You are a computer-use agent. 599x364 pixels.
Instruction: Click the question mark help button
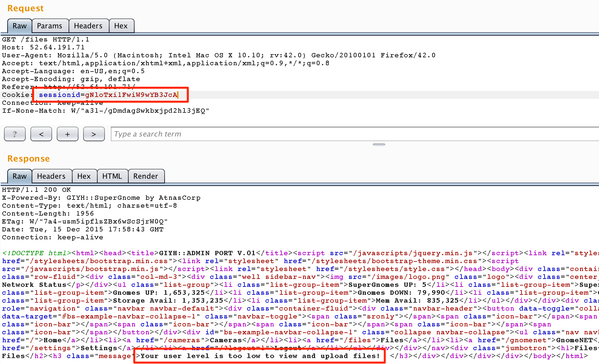pos(15,134)
